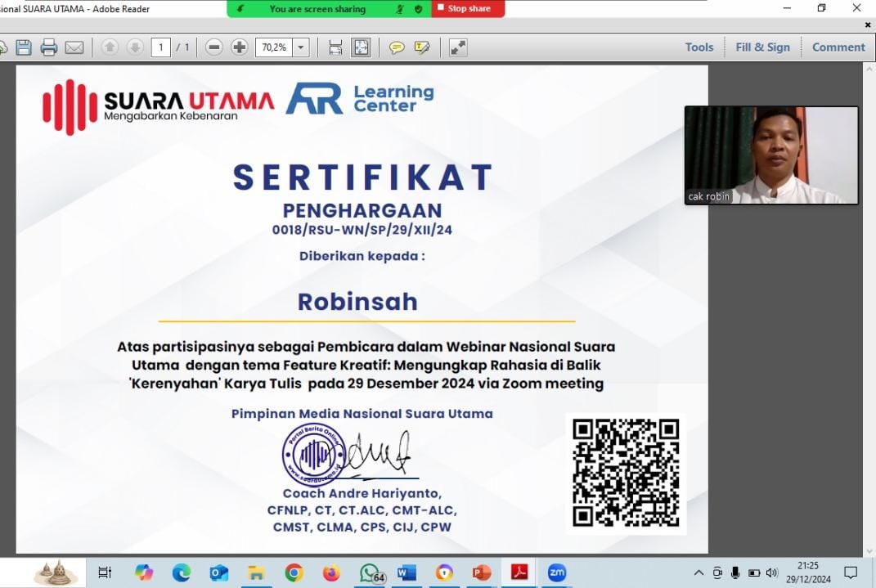Screen dimensions: 876x588
Task: Enable fit-to-width scrolling mode
Action: 335,47
